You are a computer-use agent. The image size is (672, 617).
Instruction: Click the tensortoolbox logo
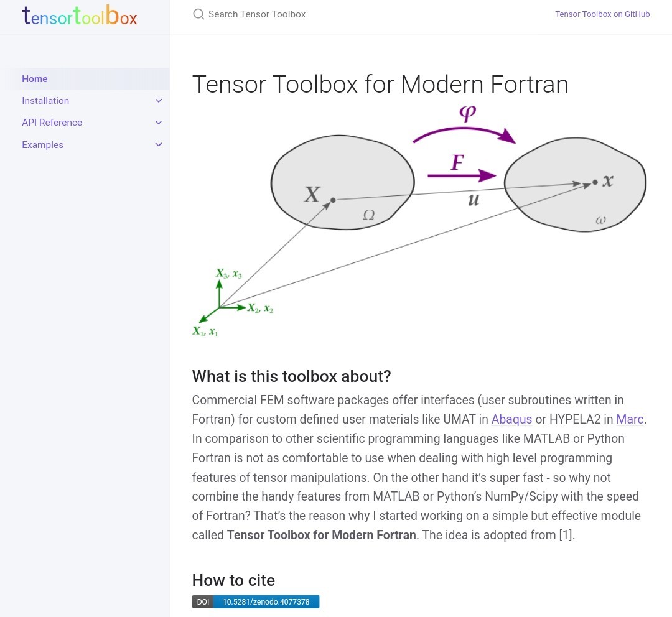coord(80,16)
